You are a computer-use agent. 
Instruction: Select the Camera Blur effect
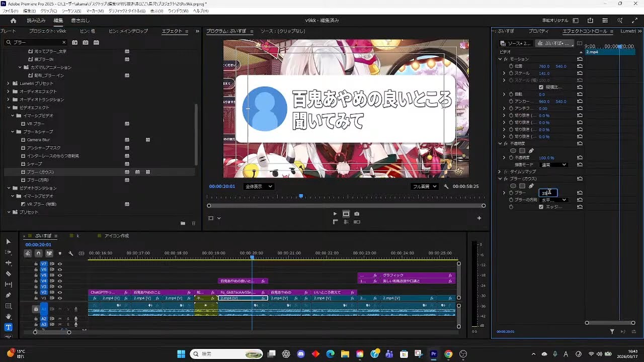38,140
